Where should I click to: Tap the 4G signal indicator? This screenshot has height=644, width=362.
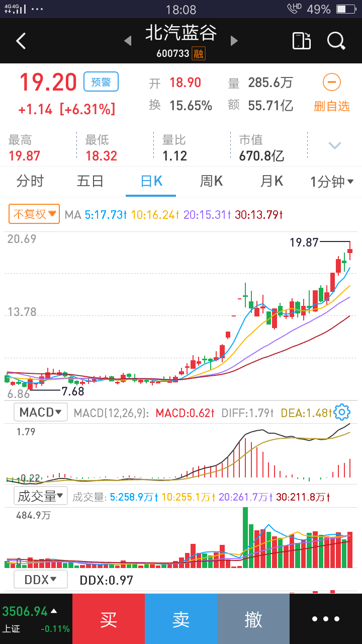tap(16, 9)
